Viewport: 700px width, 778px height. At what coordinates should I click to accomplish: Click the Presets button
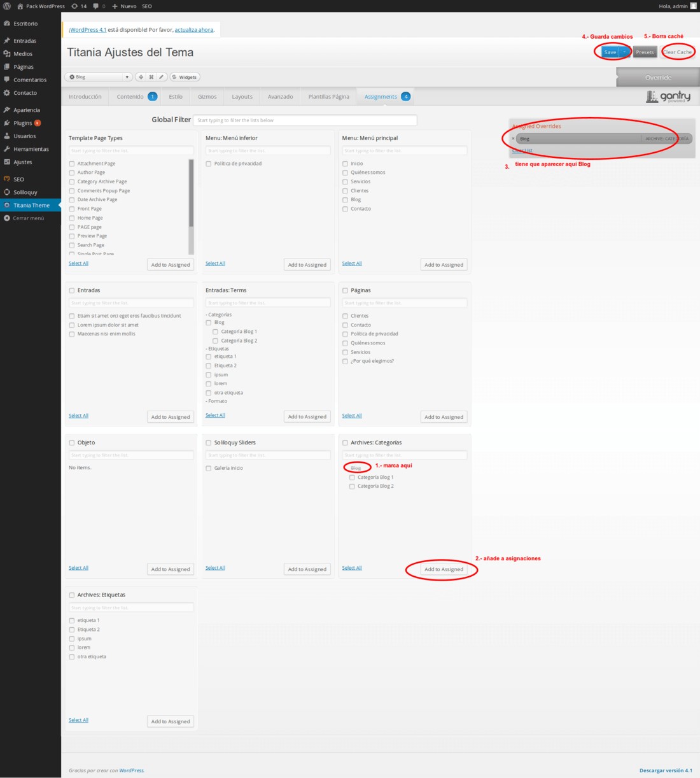pos(645,52)
